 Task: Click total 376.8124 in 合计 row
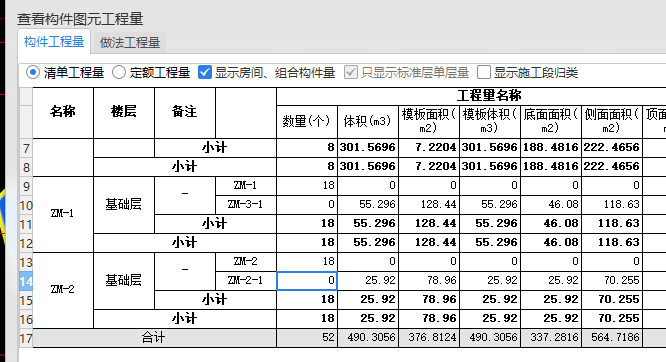429,338
